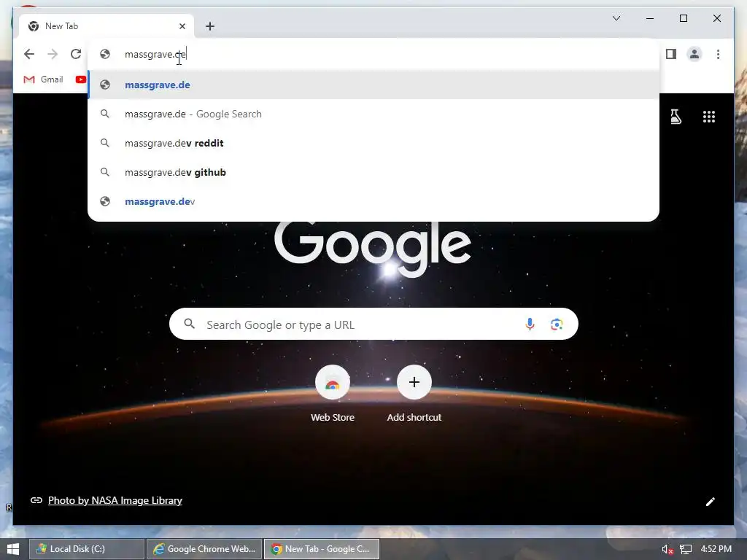Open the Search Labs flask icon

[676, 117]
